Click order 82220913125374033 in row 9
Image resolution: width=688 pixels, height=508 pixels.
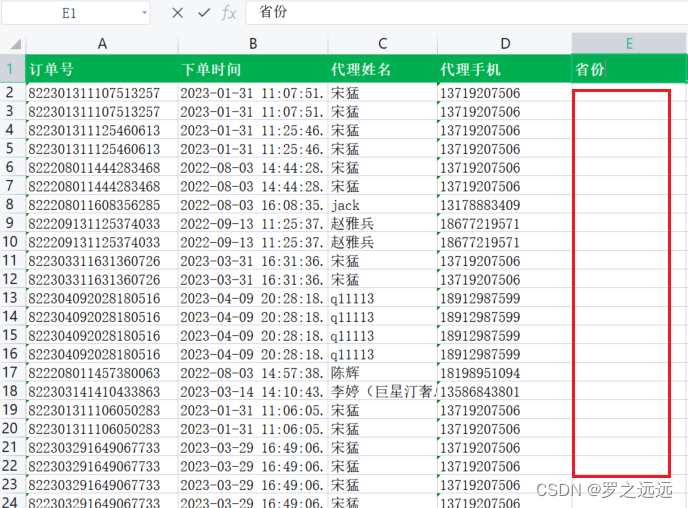point(102,223)
